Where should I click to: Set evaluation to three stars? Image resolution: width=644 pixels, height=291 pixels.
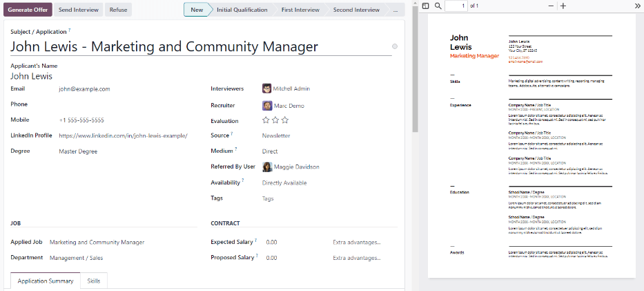285,120
